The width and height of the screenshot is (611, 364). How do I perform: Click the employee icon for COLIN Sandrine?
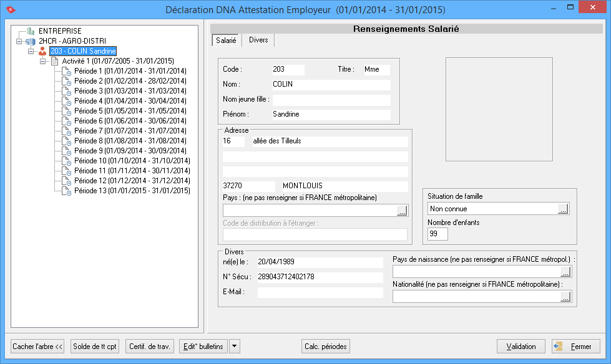pyautogui.click(x=42, y=51)
